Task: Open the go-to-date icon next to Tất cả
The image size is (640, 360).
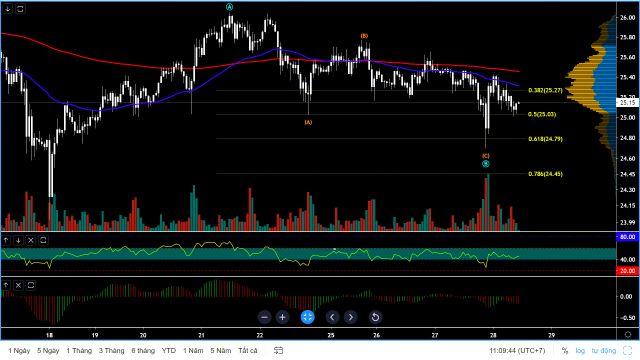Action: tap(278, 350)
